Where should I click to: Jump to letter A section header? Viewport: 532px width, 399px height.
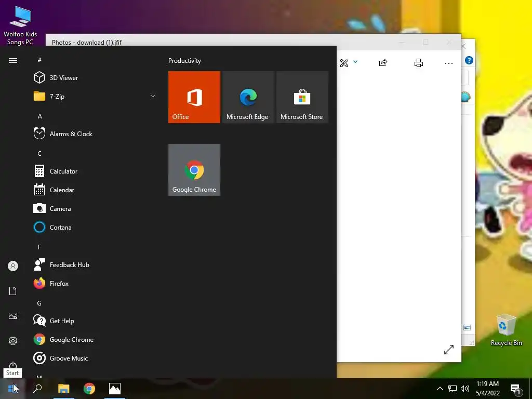click(x=39, y=116)
